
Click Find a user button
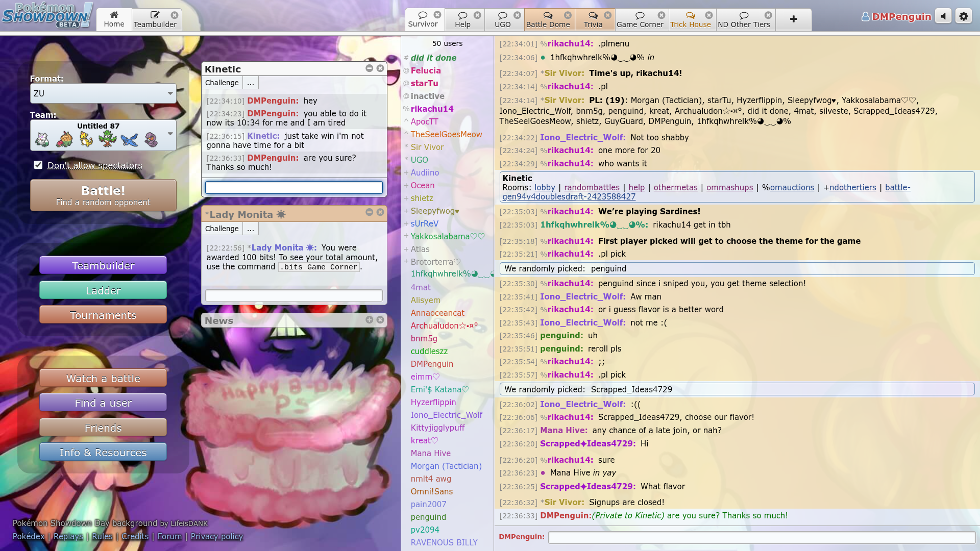click(x=103, y=403)
